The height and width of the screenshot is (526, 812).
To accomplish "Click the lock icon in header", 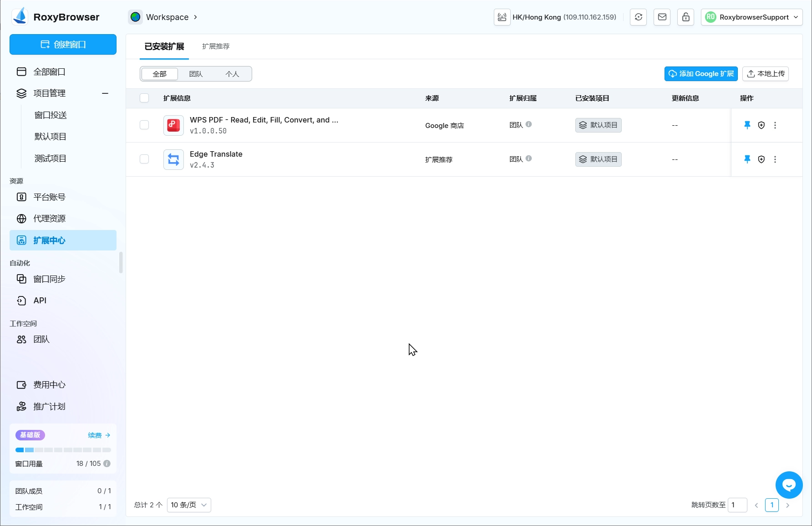I will [686, 17].
